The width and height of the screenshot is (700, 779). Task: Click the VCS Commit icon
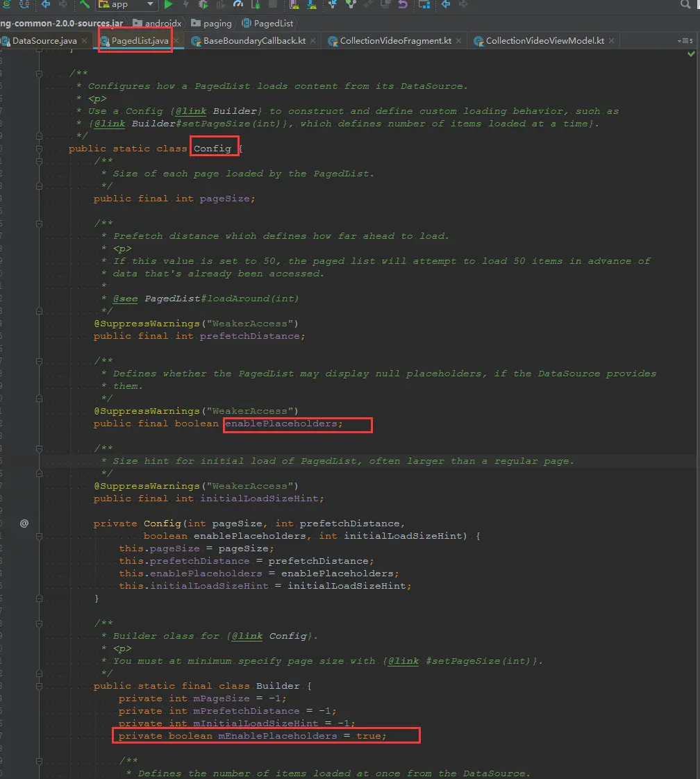click(351, 4)
